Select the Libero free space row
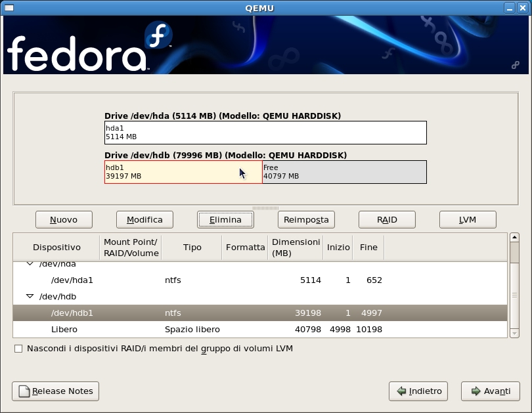 point(260,329)
